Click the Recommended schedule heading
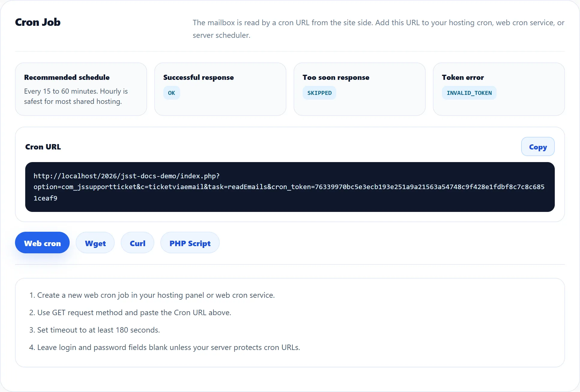This screenshot has height=392, width=580. tap(67, 77)
